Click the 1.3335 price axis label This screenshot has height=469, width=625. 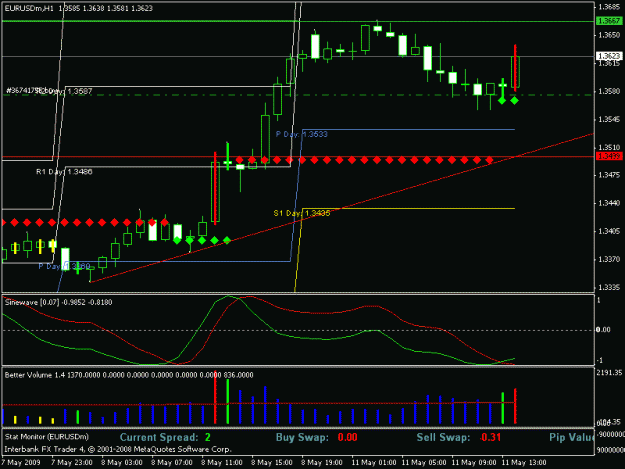pos(609,287)
